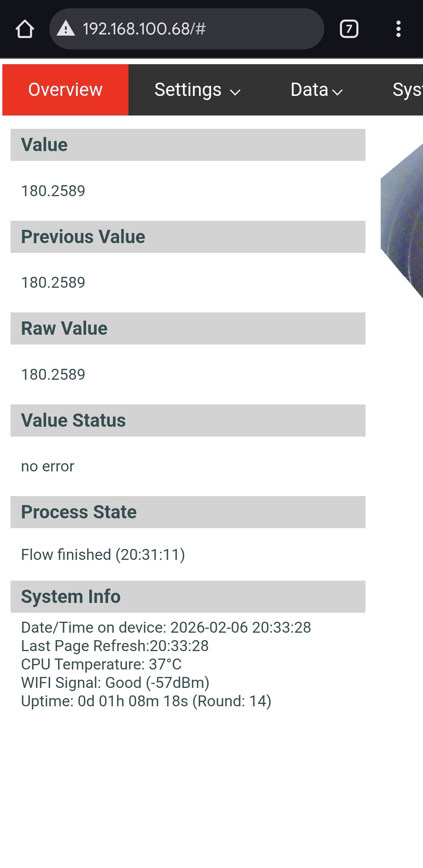Click the Raw Value reading 180.2589

pos(53,375)
